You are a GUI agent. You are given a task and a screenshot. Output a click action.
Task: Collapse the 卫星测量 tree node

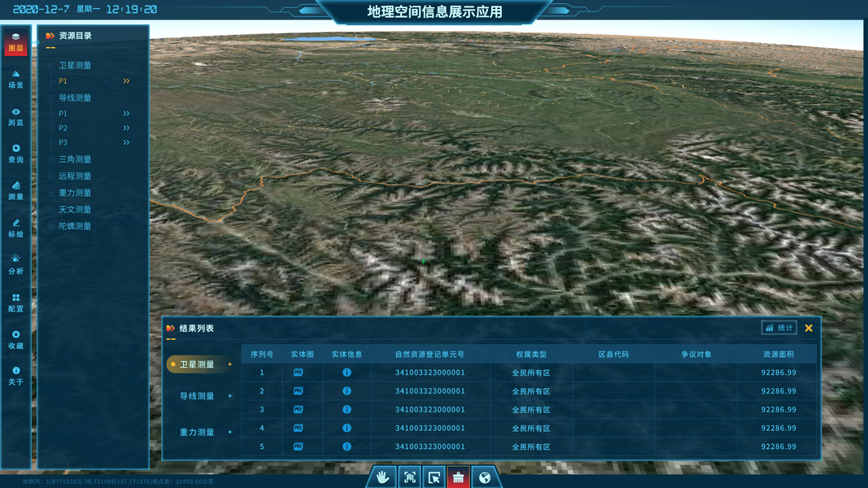[51, 65]
